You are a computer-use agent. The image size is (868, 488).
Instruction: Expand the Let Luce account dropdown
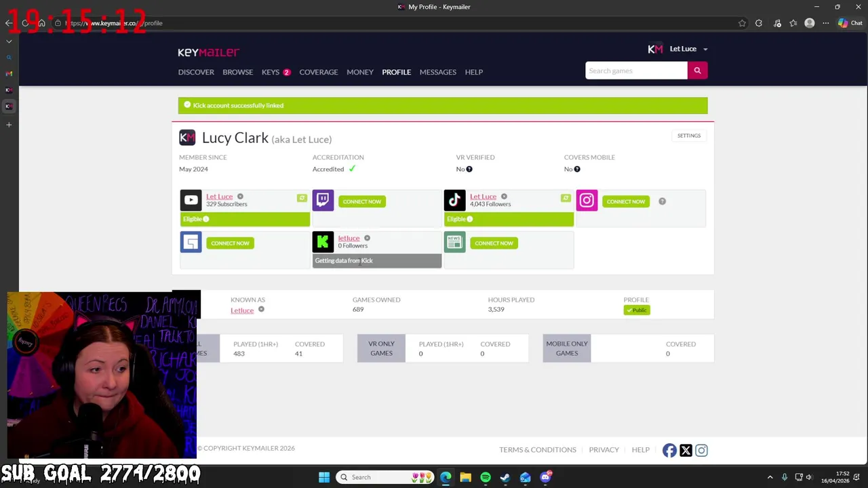tap(705, 49)
